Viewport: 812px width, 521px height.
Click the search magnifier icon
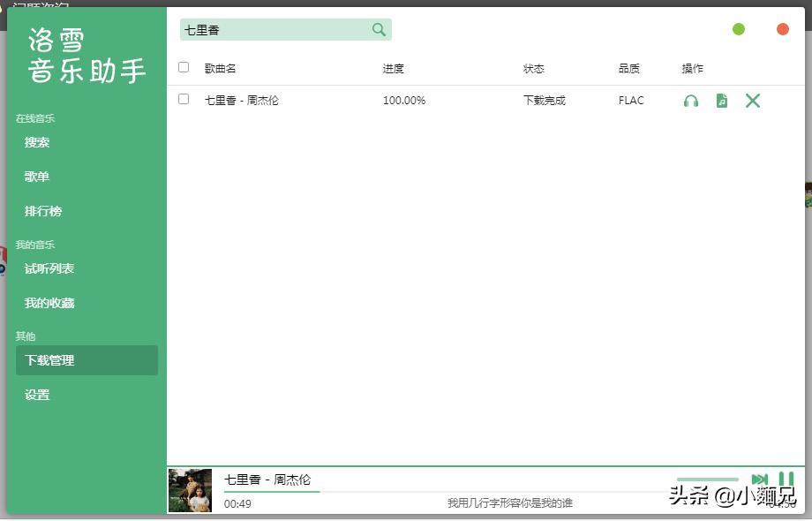click(x=379, y=29)
